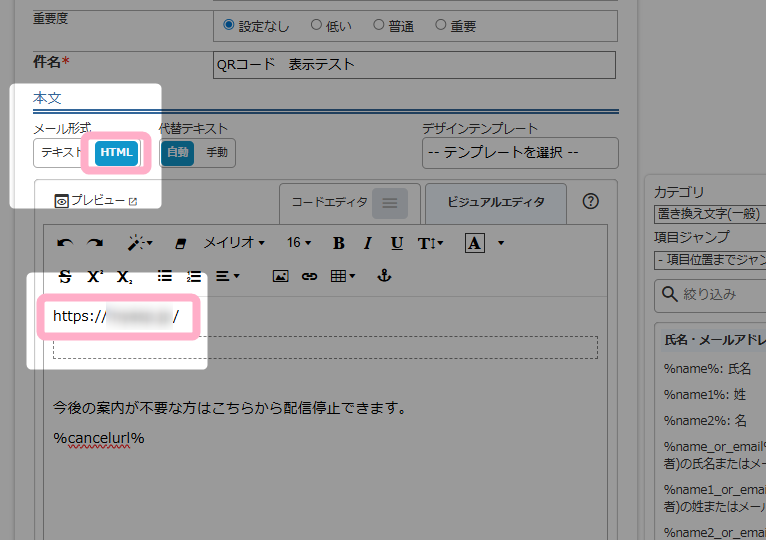Open the プレビュー link

95,201
